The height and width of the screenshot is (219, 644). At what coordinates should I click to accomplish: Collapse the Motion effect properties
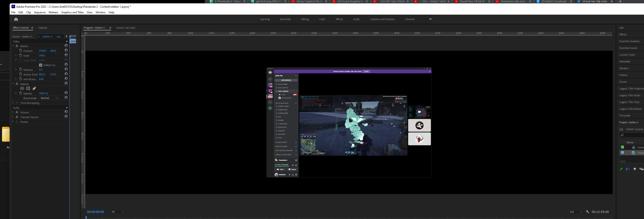coord(13,46)
